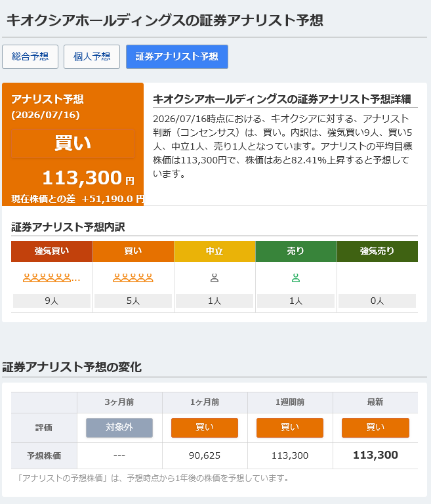431x504 pixels.
Task: Click the --- price cell under 3ヶ月前
Action: [x=119, y=455]
